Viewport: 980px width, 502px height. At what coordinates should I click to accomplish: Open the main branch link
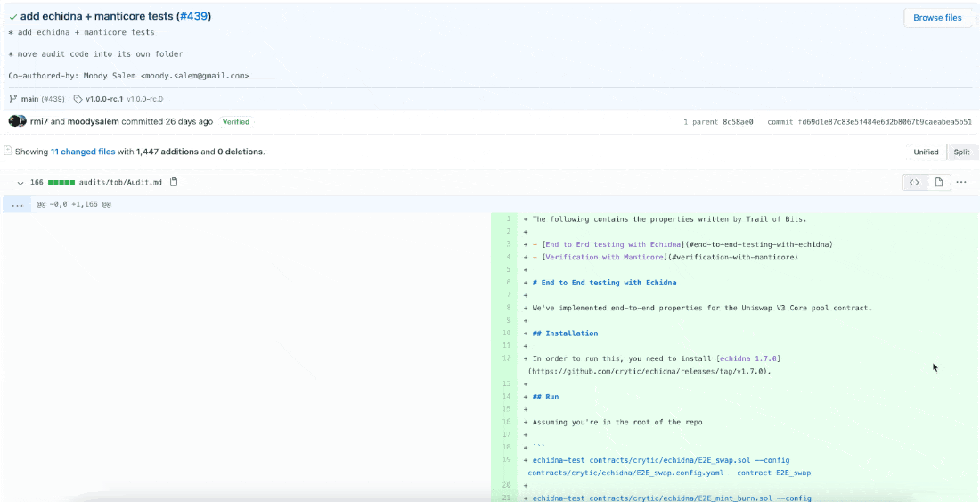click(x=30, y=99)
